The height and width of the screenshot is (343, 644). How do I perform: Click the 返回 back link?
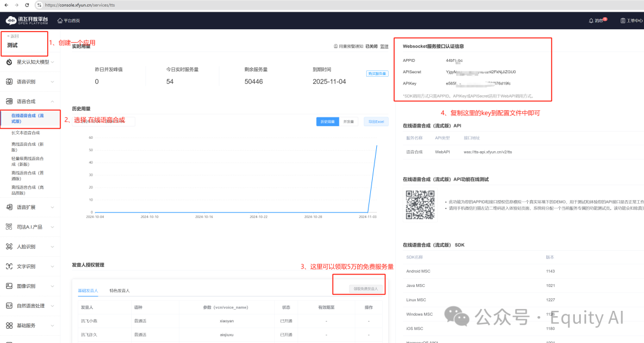13,36
